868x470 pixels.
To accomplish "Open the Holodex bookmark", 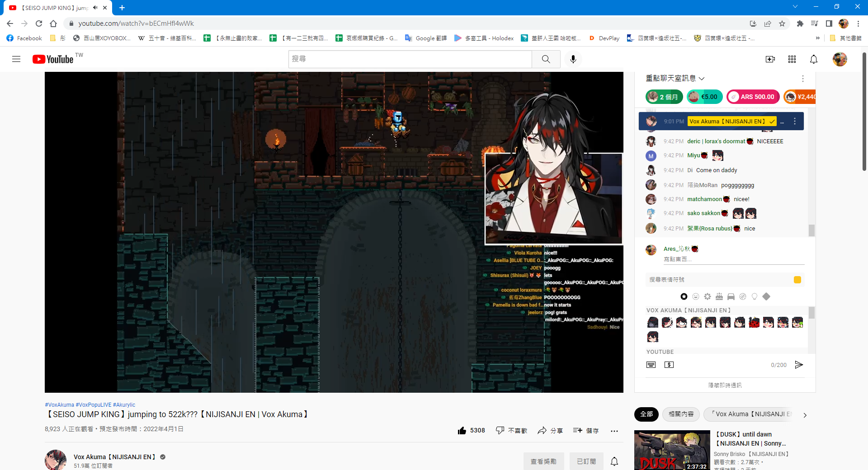I will coord(484,38).
